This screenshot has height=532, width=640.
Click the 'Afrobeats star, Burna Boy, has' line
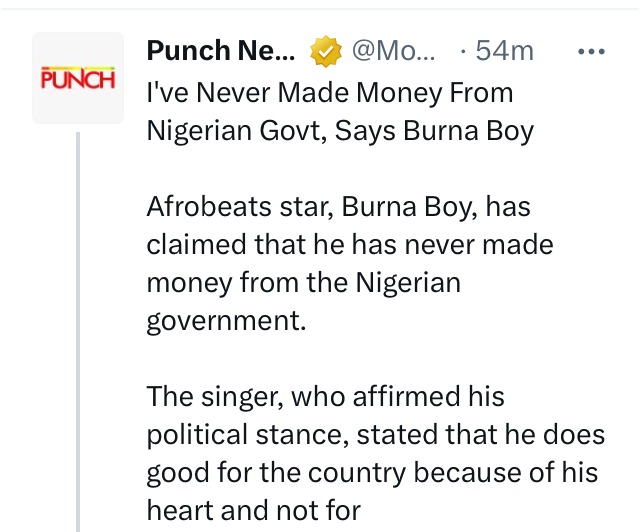click(338, 207)
